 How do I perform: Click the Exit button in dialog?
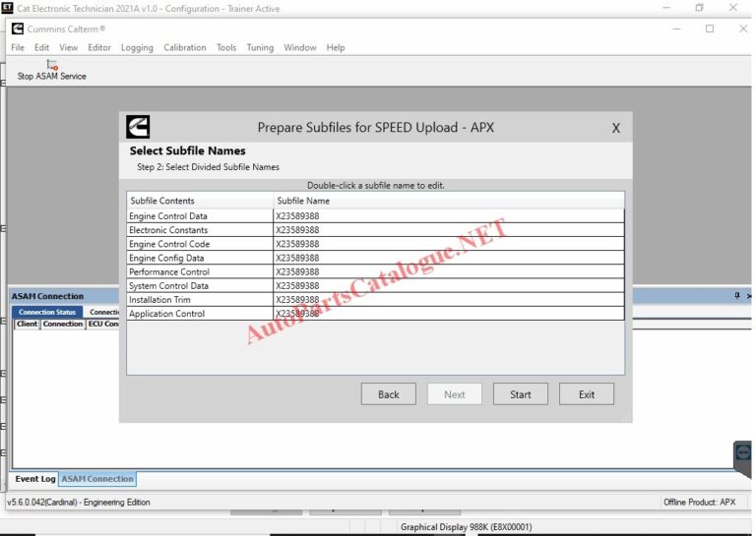pyautogui.click(x=587, y=394)
